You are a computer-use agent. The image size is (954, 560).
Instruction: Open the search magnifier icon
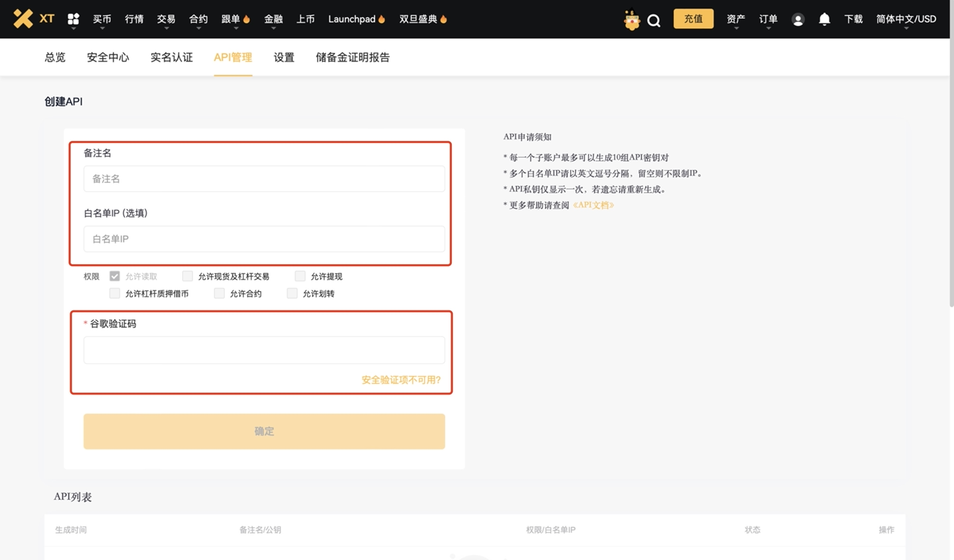654,21
